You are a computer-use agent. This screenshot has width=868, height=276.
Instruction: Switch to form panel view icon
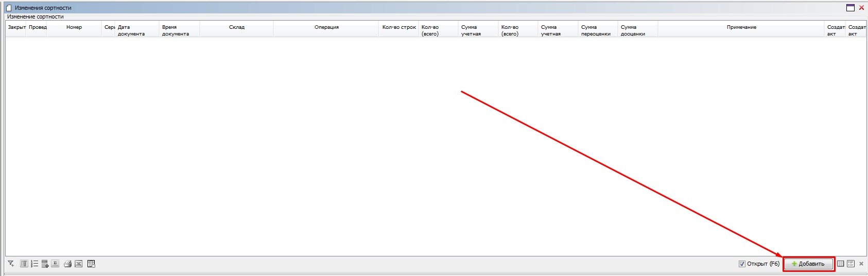click(x=850, y=264)
